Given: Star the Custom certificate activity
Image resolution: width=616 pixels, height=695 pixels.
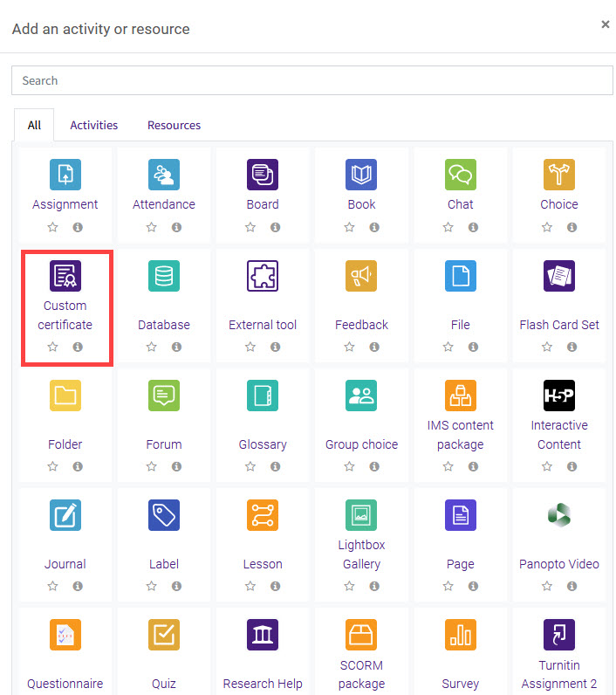Looking at the screenshot, I should [x=52, y=347].
